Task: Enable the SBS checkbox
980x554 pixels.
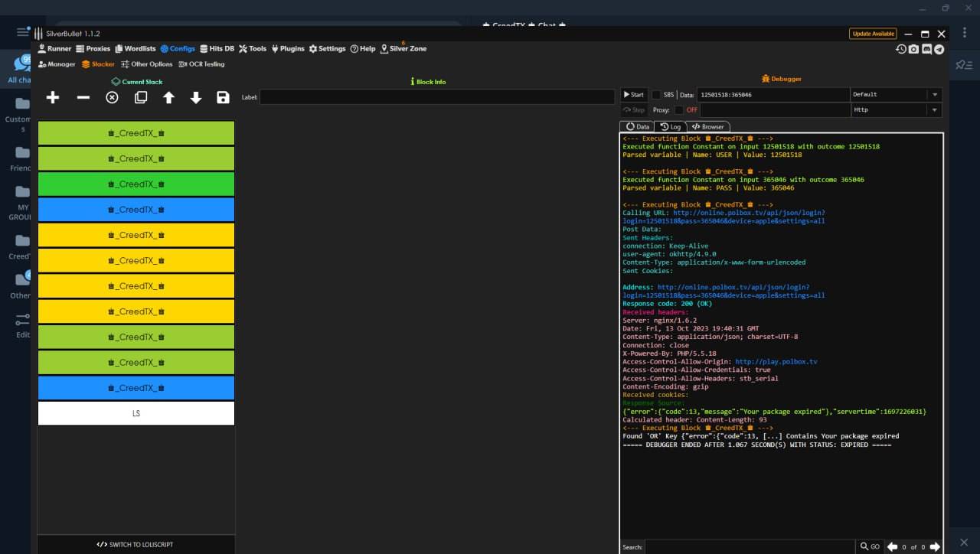Action: pos(656,95)
